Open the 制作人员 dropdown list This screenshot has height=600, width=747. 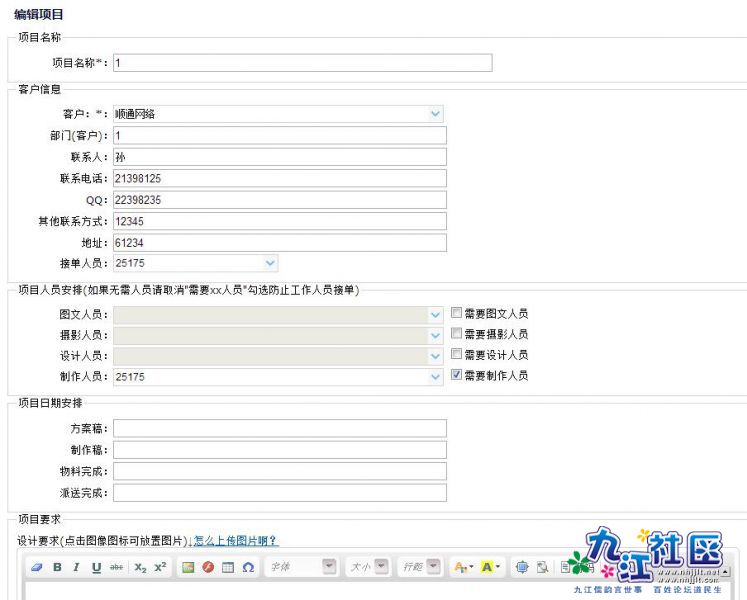pyautogui.click(x=435, y=377)
